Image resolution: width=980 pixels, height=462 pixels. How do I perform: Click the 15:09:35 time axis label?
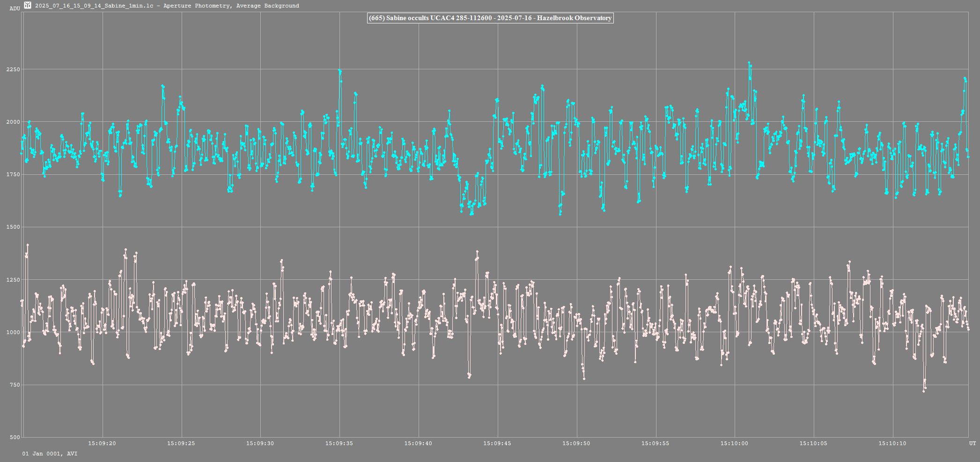[x=339, y=443]
